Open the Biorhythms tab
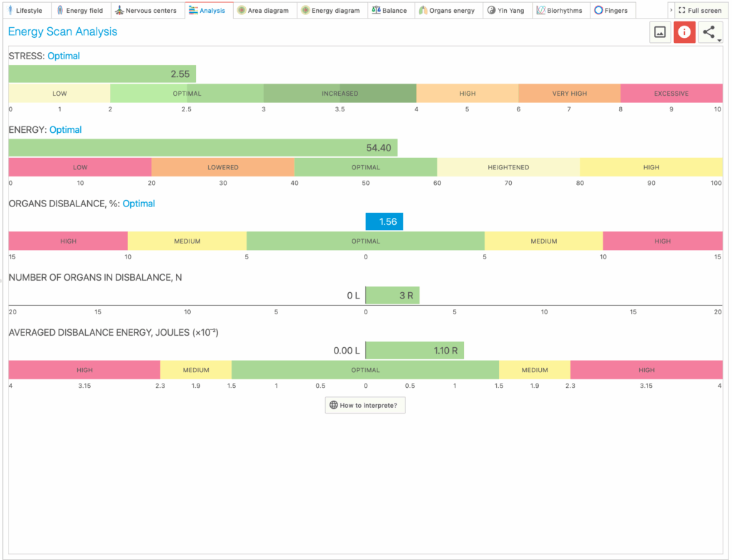732x560 pixels. (x=560, y=11)
